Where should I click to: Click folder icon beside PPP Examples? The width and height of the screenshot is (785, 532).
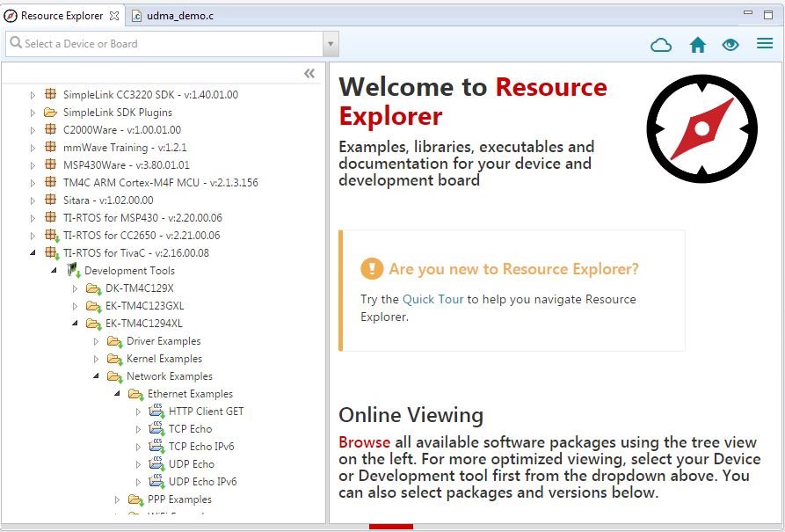pyautogui.click(x=135, y=499)
